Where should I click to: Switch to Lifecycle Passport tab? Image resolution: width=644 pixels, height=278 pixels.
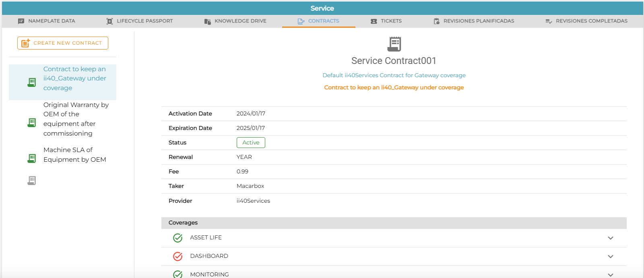point(140,21)
